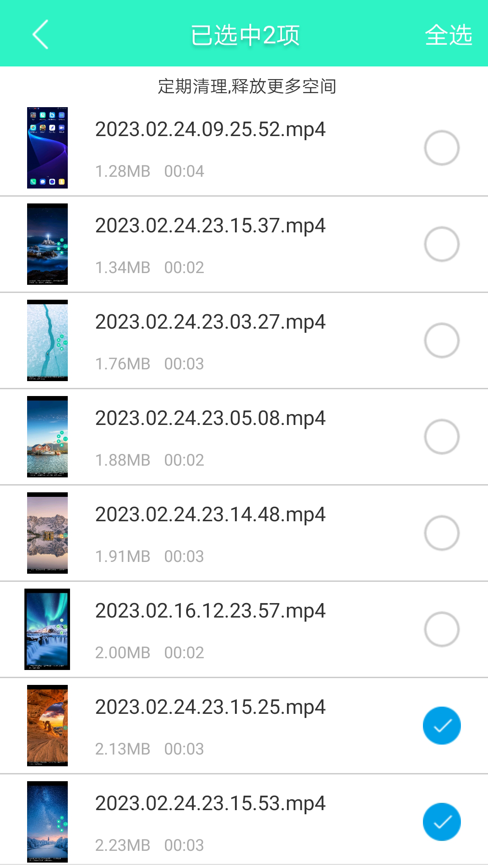Screen dimensions: 488x868
Task: Open the red rock arch video thumbnail
Action: [x=47, y=726]
